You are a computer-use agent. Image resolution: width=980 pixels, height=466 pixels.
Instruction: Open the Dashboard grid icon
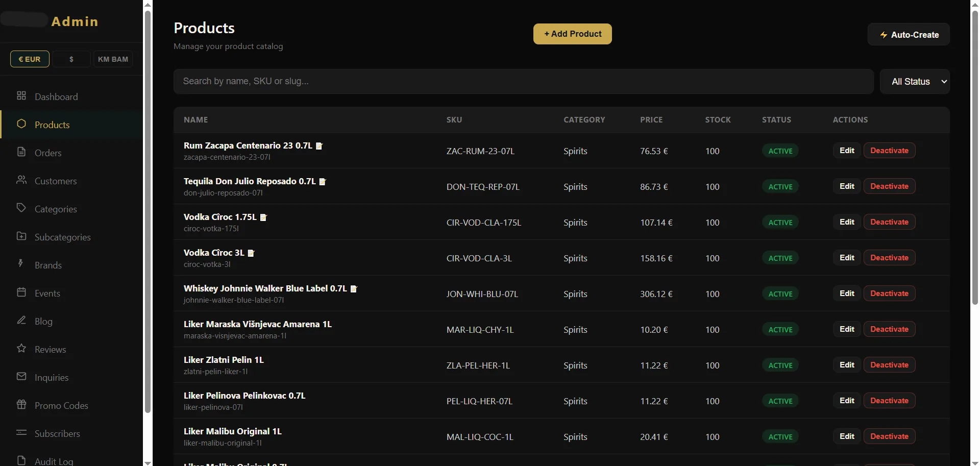click(x=21, y=96)
